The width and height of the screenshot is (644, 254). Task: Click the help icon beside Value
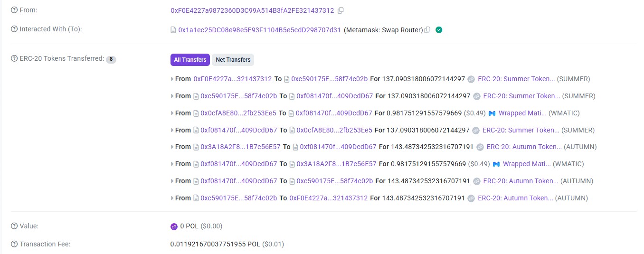pyautogui.click(x=14, y=226)
